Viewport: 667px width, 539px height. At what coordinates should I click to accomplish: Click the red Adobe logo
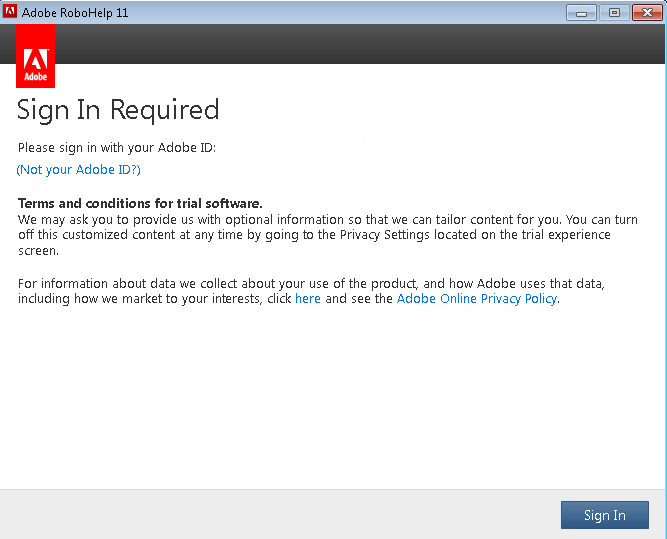[36, 56]
